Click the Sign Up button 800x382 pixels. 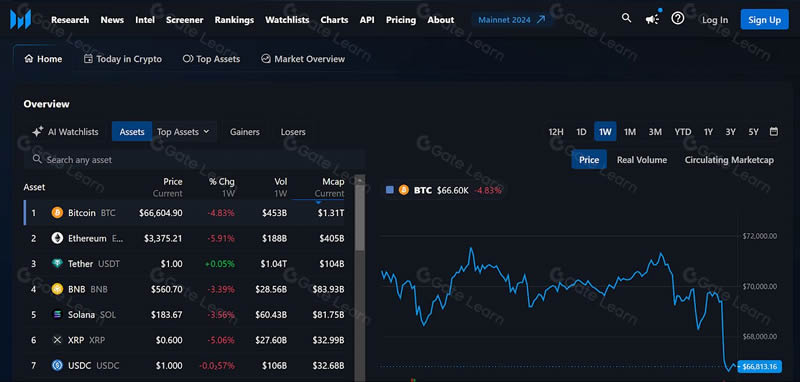[x=764, y=19]
